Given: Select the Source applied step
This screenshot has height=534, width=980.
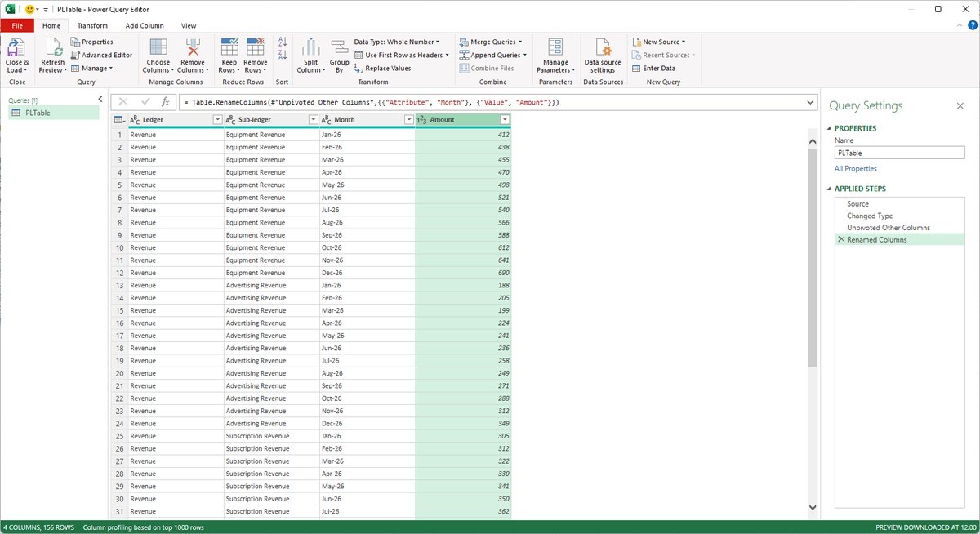Looking at the screenshot, I should point(899,204).
